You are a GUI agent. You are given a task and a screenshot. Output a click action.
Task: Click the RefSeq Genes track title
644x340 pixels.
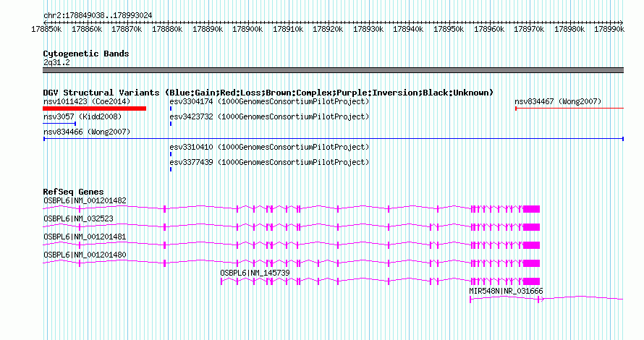73,192
